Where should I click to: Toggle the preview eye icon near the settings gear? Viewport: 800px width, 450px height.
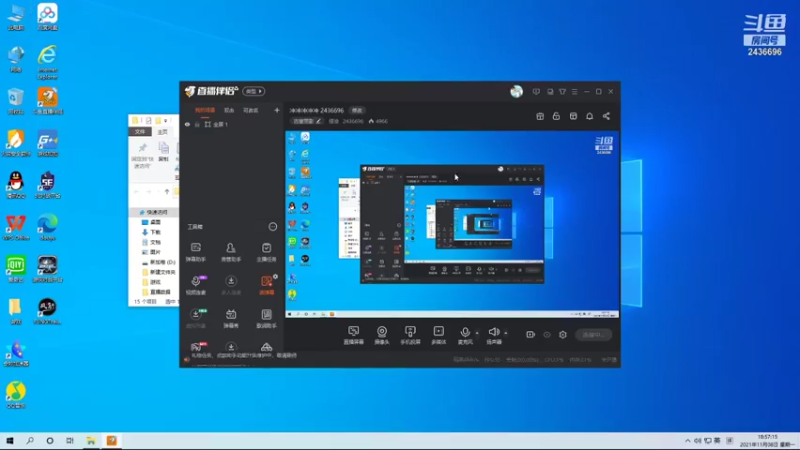coord(547,335)
